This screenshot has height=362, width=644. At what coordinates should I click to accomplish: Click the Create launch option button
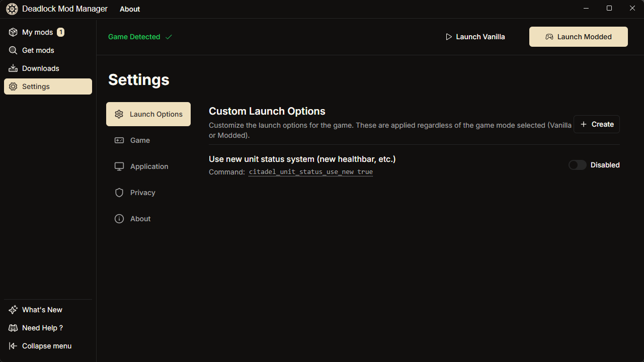[596, 124]
